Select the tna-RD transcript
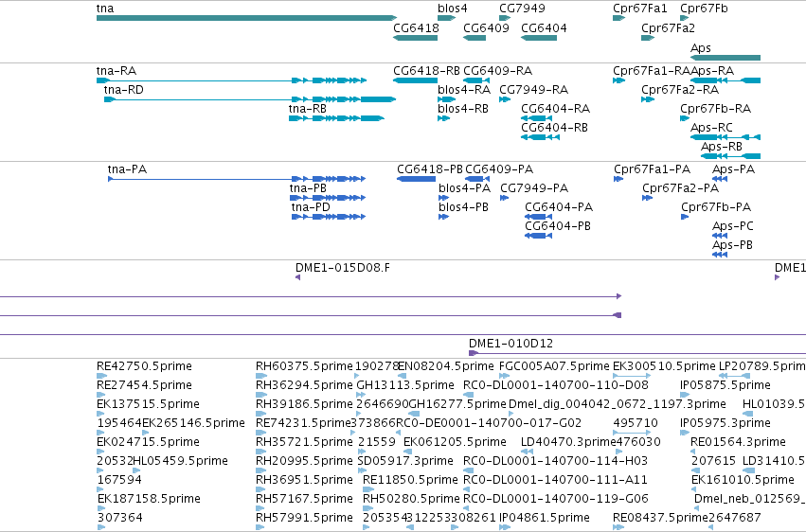This screenshot has height=532, width=806. (x=250, y=99)
